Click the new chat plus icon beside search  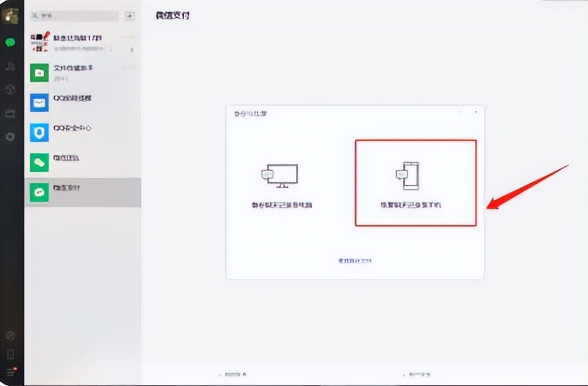coord(130,14)
